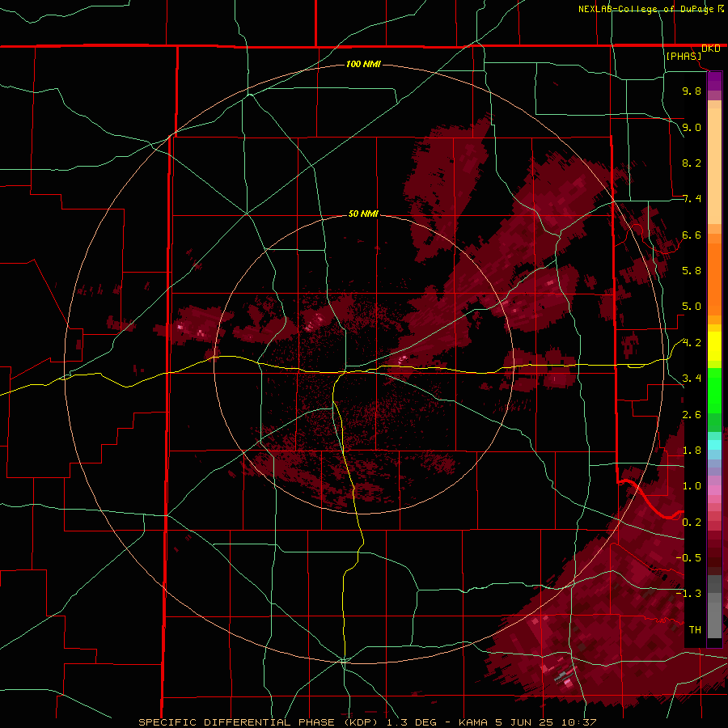Viewport: 728px width, 728px height.
Task: Click the KAMA radar site identifier
Action: pos(473,722)
